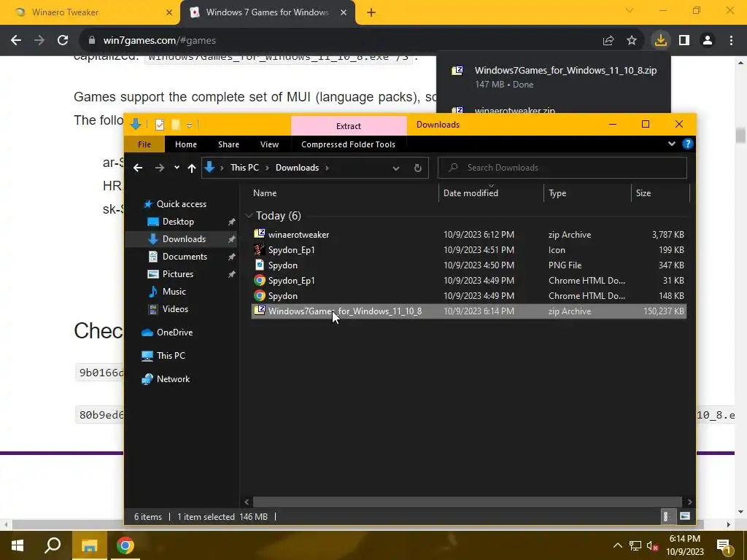Click File Explorer taskbar icon
Viewport: 747px width, 560px height.
point(89,545)
